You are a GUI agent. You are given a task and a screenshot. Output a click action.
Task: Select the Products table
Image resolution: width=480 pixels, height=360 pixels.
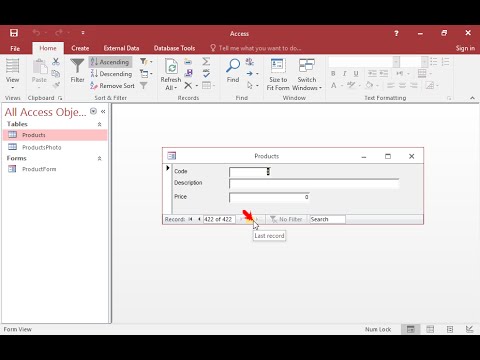55,135
